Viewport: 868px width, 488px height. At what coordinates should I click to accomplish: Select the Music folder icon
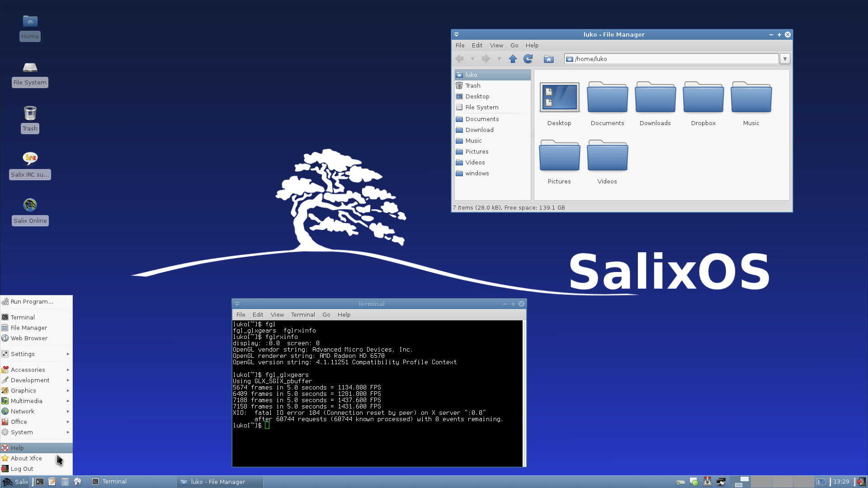tap(751, 104)
